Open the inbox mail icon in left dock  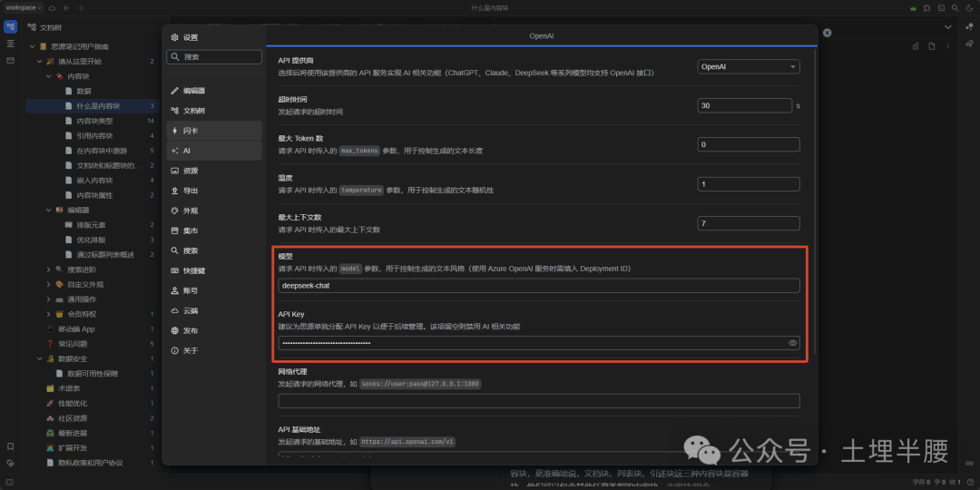11,60
